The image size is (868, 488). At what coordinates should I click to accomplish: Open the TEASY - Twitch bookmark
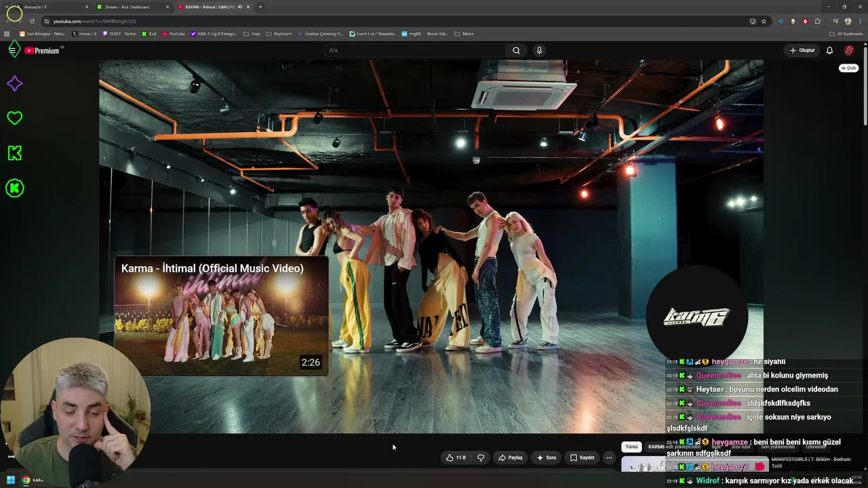click(x=119, y=34)
